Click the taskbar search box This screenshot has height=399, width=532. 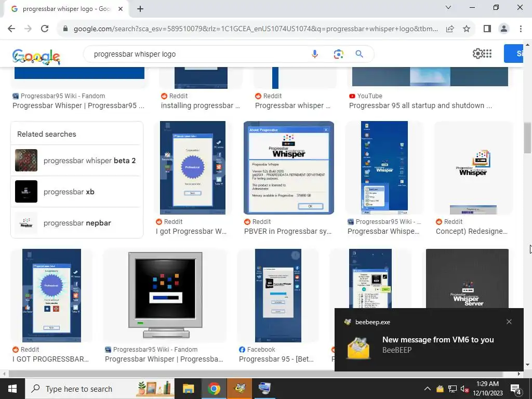pos(100,389)
